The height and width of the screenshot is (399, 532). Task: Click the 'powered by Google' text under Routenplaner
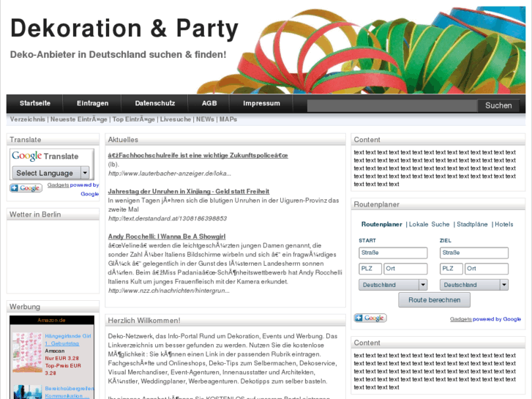[x=497, y=319]
